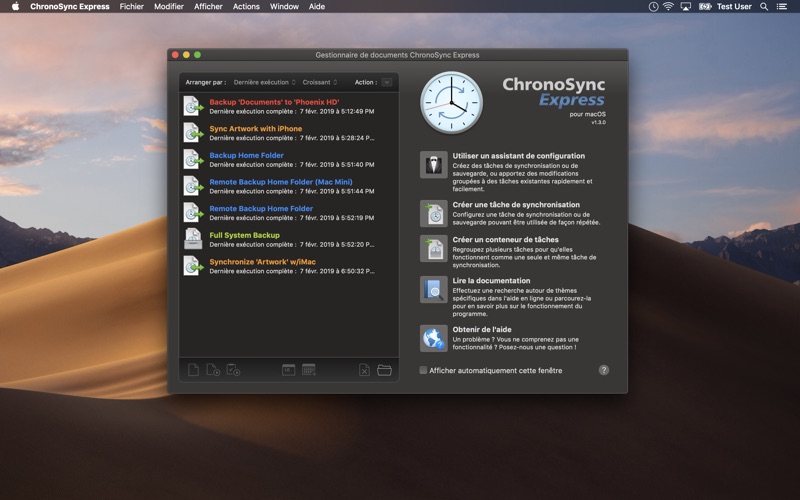The height and width of the screenshot is (500, 800).
Task: Open the Croissant order dropdown
Action: pos(319,82)
